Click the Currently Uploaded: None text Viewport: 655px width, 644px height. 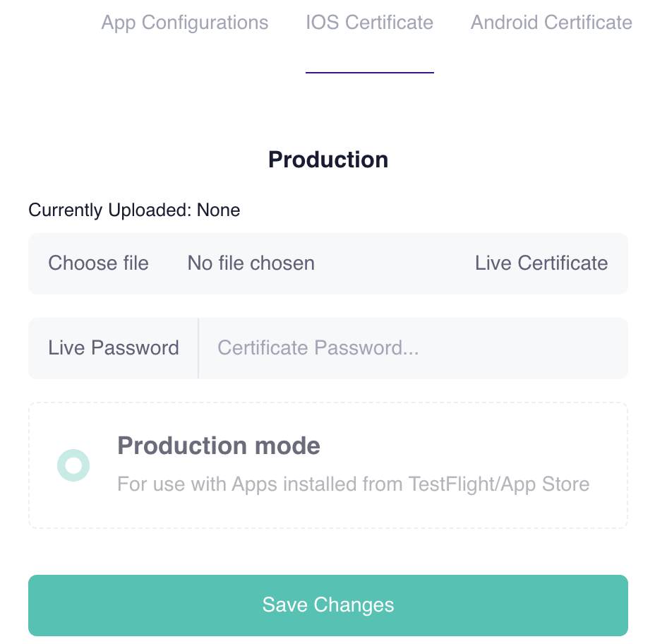[134, 210]
